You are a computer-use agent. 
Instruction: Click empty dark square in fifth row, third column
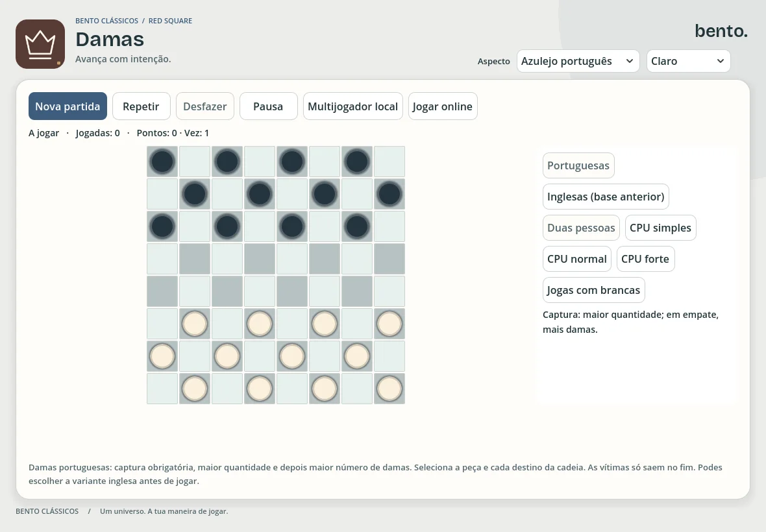(x=227, y=291)
